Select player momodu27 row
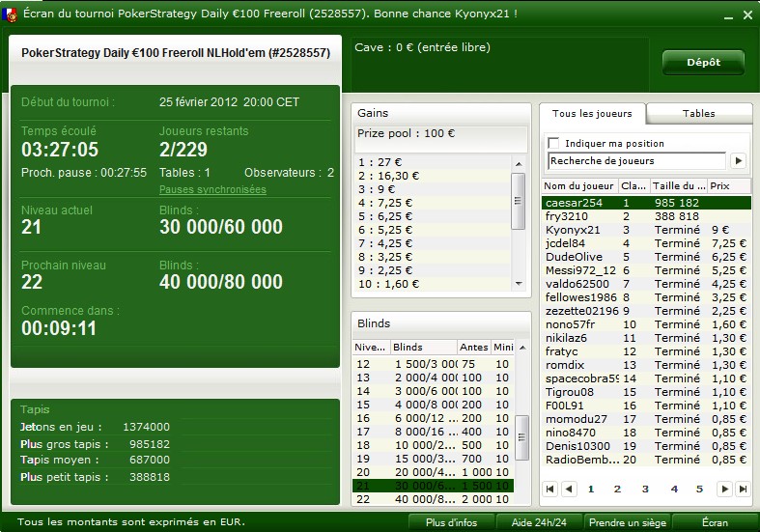 [x=646, y=419]
